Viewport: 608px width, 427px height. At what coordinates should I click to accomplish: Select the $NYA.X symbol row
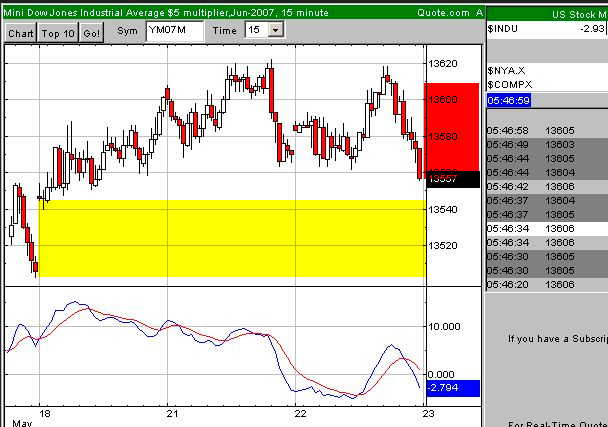(508, 70)
